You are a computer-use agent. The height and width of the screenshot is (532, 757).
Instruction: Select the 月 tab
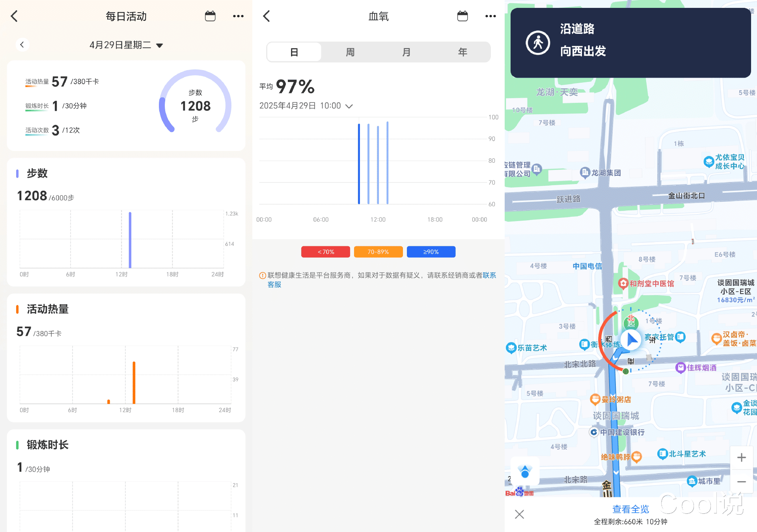[406, 52]
